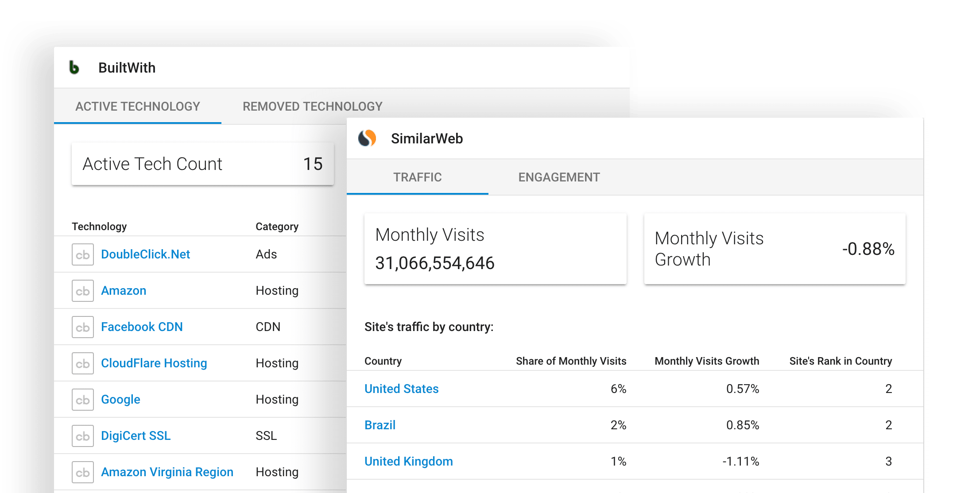Click the BuildWith logo icon
980x493 pixels.
(x=74, y=68)
